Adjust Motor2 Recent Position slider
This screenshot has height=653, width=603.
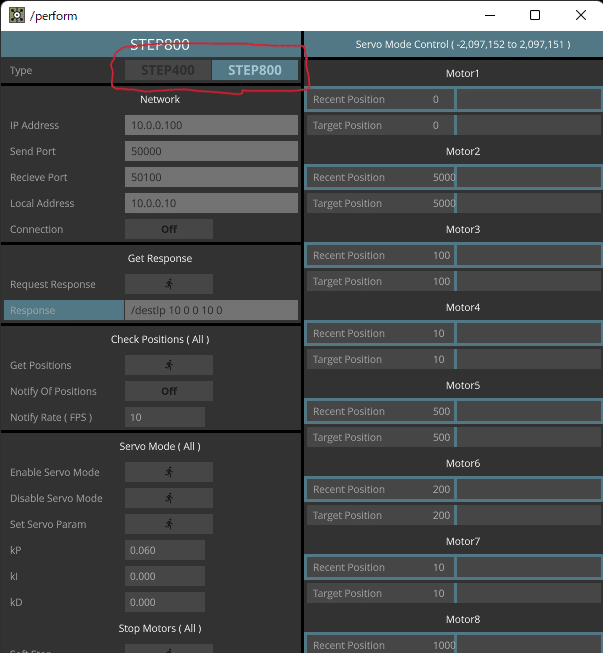(x=453, y=177)
